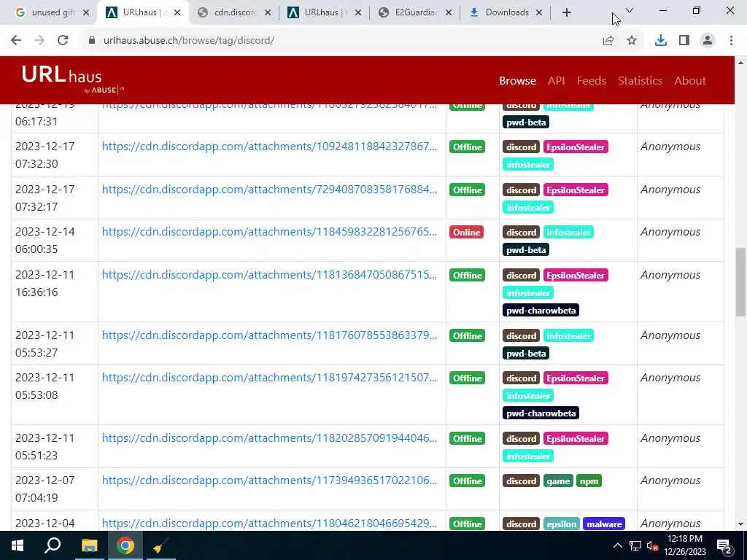The width and height of the screenshot is (747, 560).
Task: Open the 2023-12-11 05:53:27 discordapp URL
Action: tap(269, 335)
